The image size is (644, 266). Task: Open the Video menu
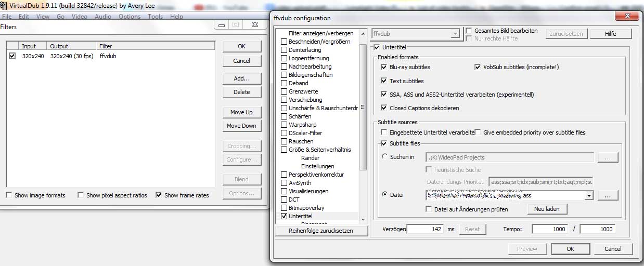pos(79,17)
